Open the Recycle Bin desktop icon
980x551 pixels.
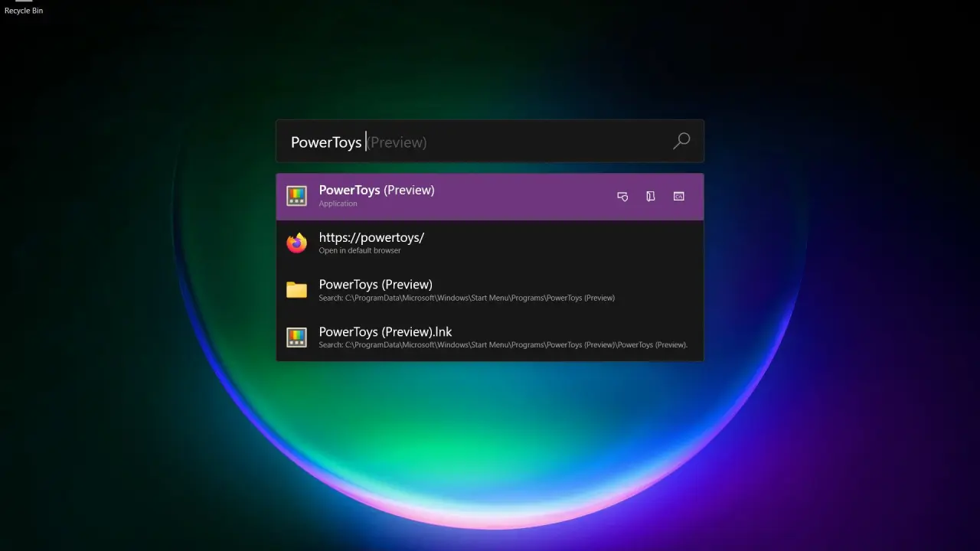point(24,8)
